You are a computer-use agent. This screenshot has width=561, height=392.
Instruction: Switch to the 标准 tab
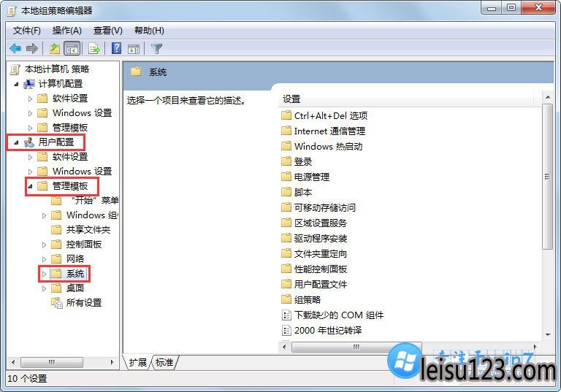coord(164,362)
